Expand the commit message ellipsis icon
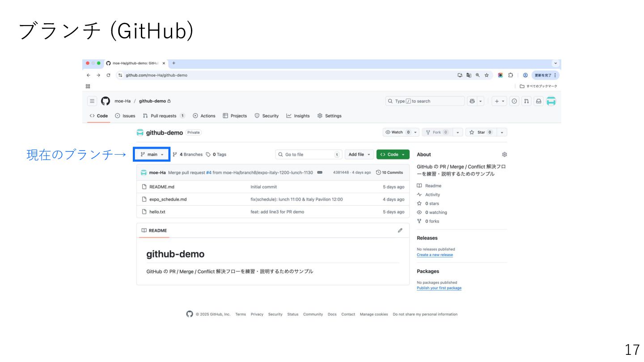Screen dimensions: 644x362 320,173
